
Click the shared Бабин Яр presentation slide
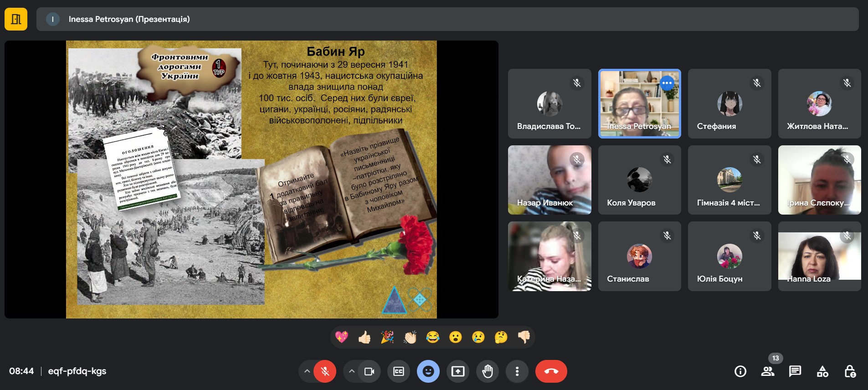[251, 180]
